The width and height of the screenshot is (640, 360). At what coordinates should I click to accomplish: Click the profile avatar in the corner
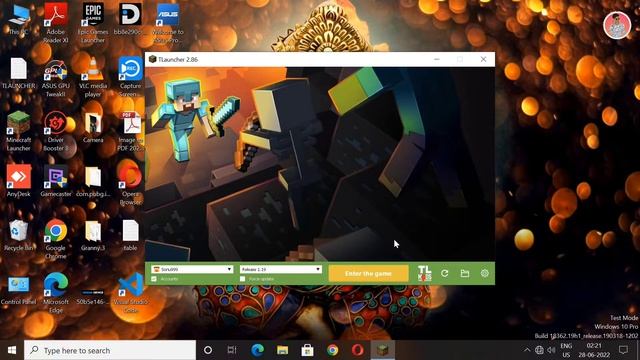point(617,25)
